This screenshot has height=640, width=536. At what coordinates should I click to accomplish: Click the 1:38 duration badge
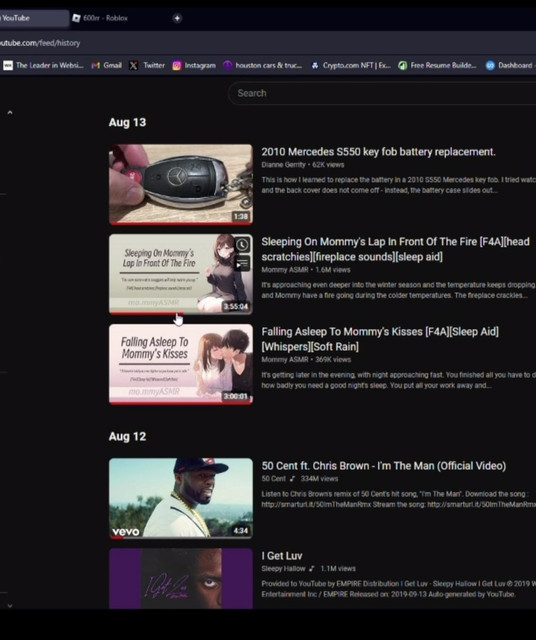click(x=241, y=216)
